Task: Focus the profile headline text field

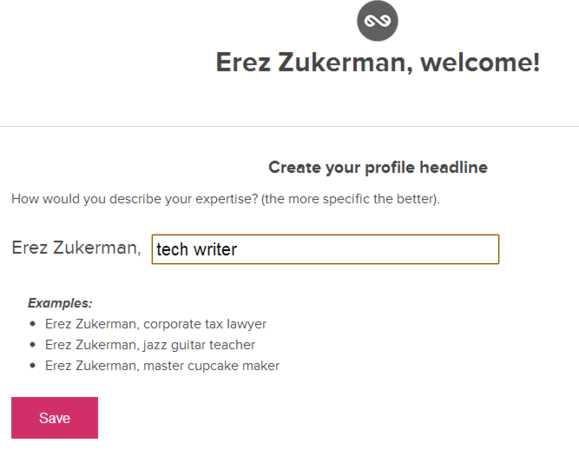Action: pos(325,249)
